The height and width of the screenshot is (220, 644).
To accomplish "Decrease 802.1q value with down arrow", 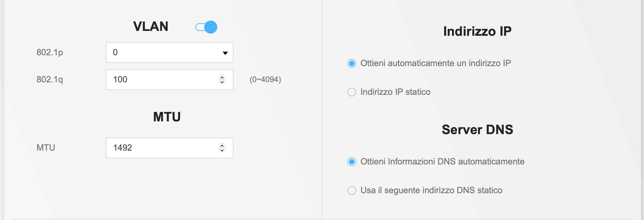I will point(222,82).
